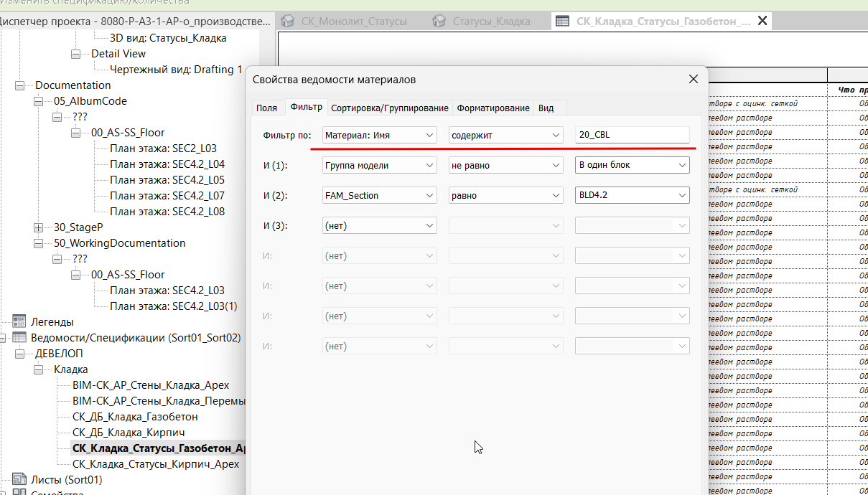Select План этажа: SEC4.2_L03(1)

tap(173, 306)
